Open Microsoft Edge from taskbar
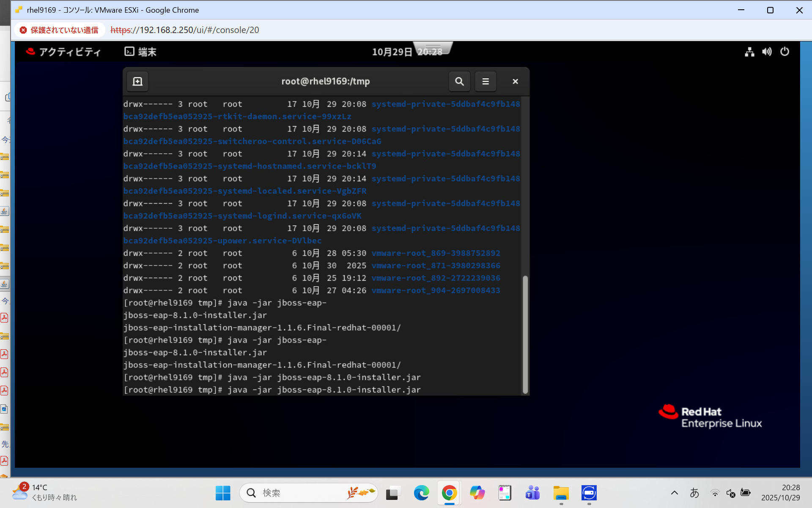Screen dimensions: 812x508 [421, 493]
